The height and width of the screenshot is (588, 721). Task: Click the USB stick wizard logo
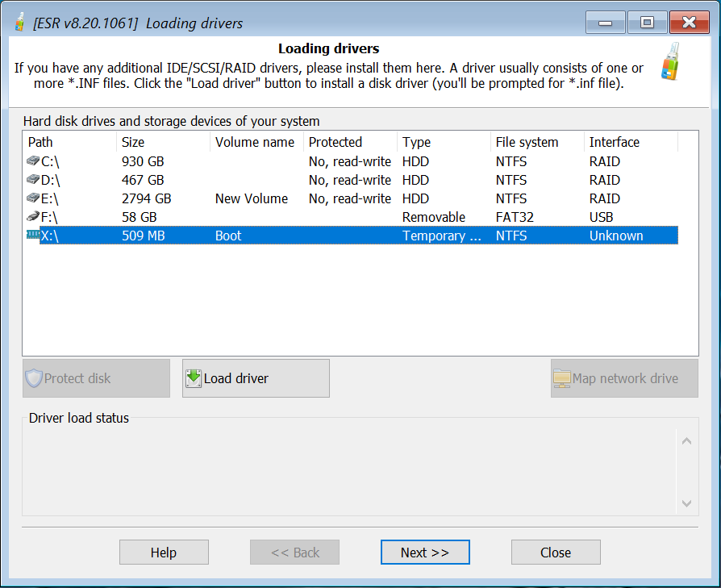pos(670,62)
